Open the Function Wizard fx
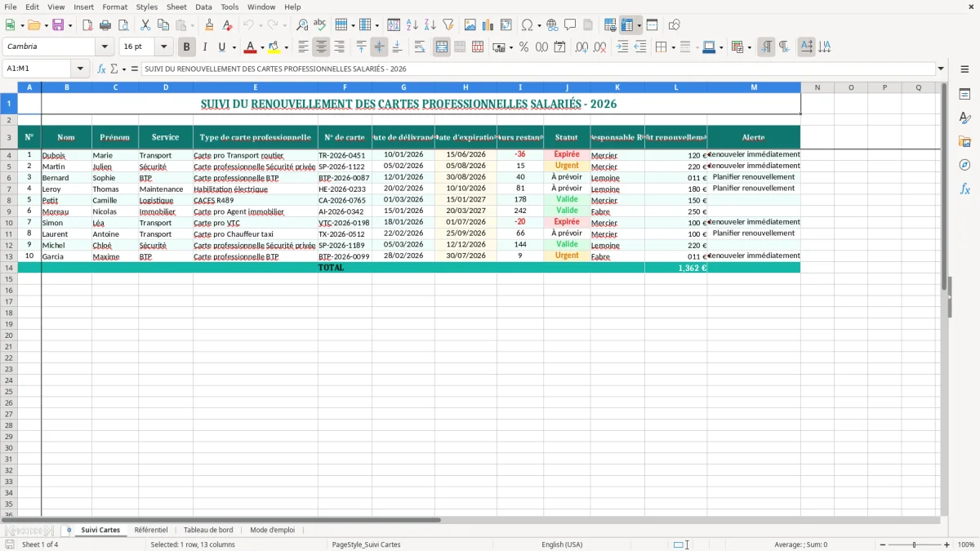 coord(102,69)
